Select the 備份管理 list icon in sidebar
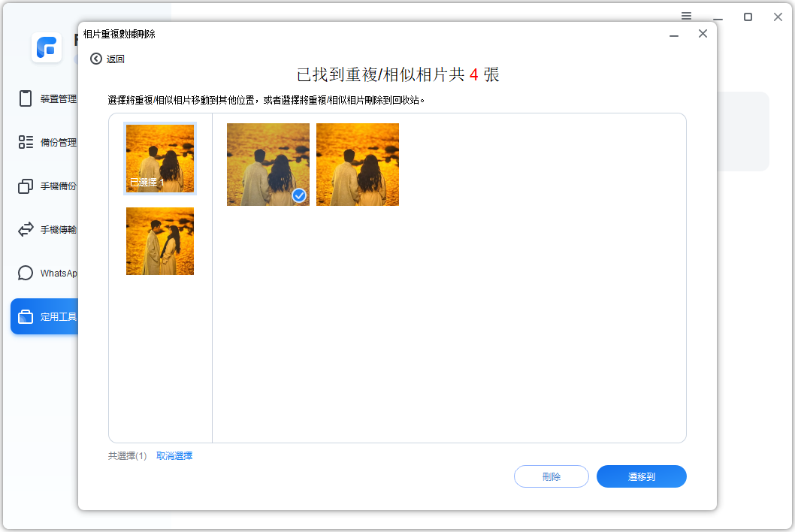The image size is (795, 532). click(x=26, y=142)
